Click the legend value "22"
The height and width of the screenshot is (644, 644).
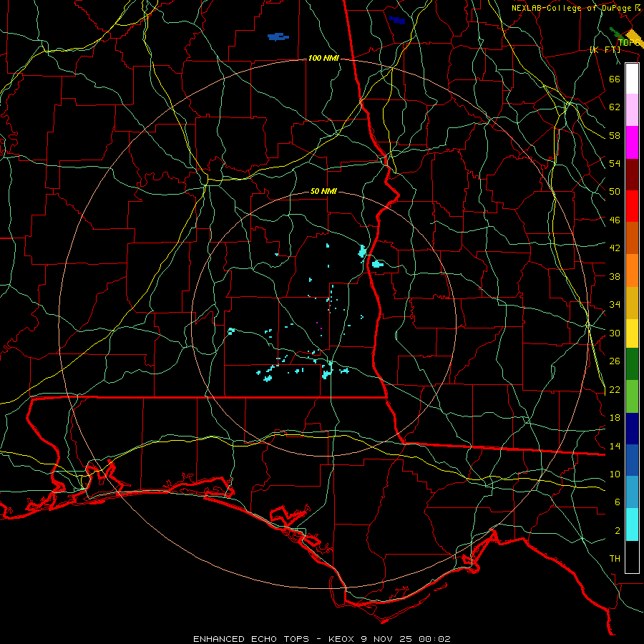[x=615, y=389]
